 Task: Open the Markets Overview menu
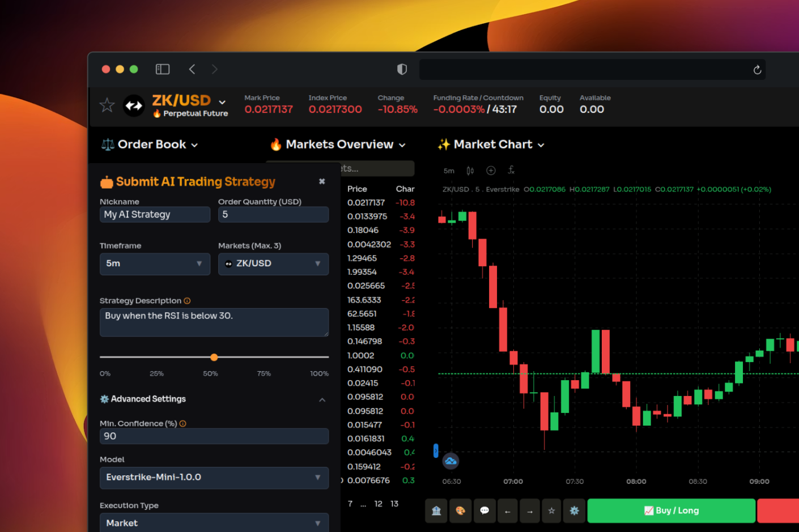tap(338, 144)
